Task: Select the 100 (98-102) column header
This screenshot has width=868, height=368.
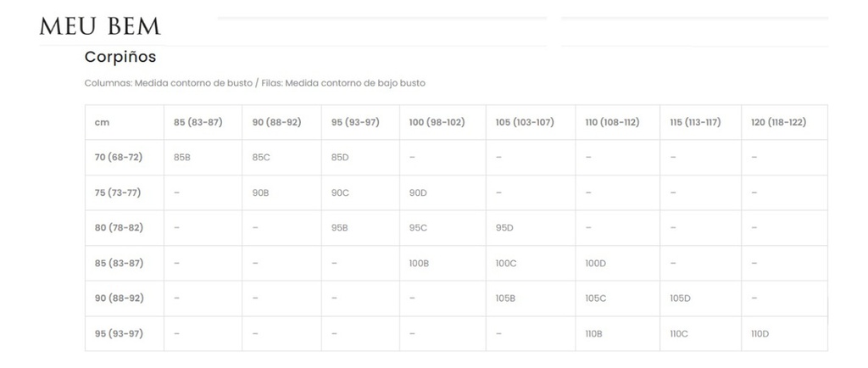Action: pyautogui.click(x=437, y=122)
